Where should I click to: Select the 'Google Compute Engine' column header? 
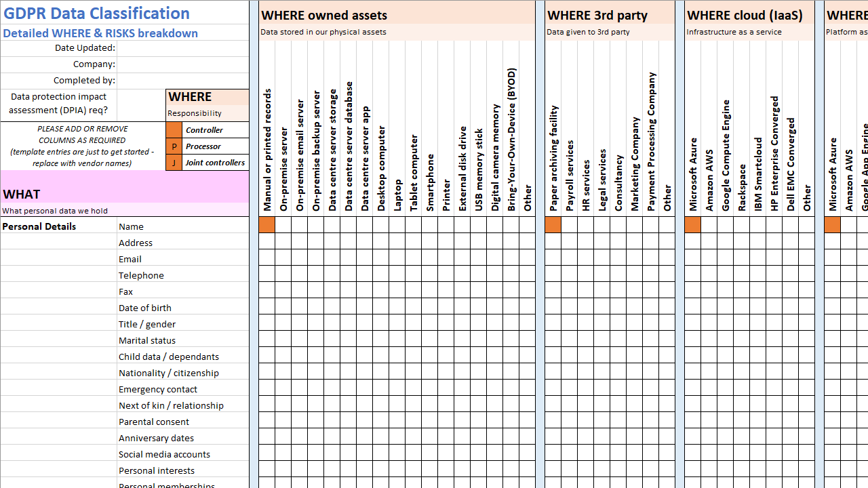726,155
